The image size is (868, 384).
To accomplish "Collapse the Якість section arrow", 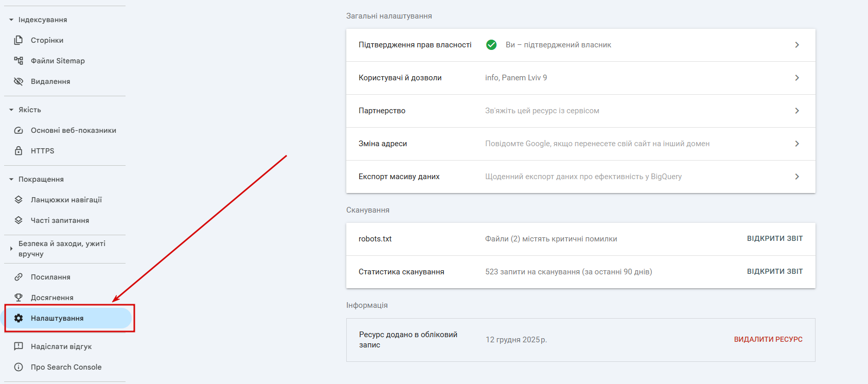I will coord(11,110).
